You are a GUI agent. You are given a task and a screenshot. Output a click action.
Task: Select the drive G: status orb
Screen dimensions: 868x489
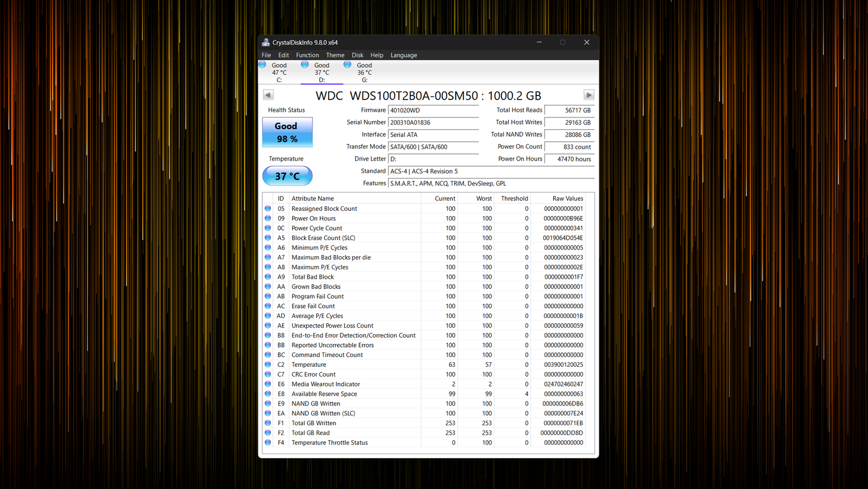pos(347,65)
